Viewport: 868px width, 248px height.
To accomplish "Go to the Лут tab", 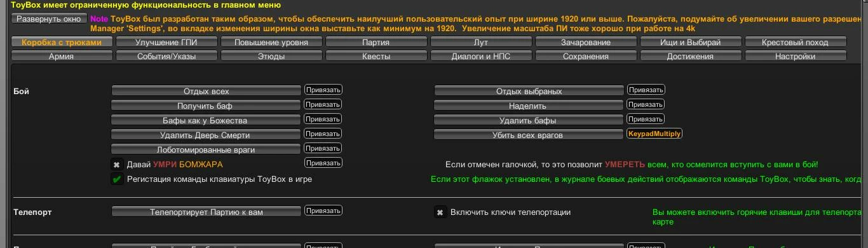I will tap(481, 42).
